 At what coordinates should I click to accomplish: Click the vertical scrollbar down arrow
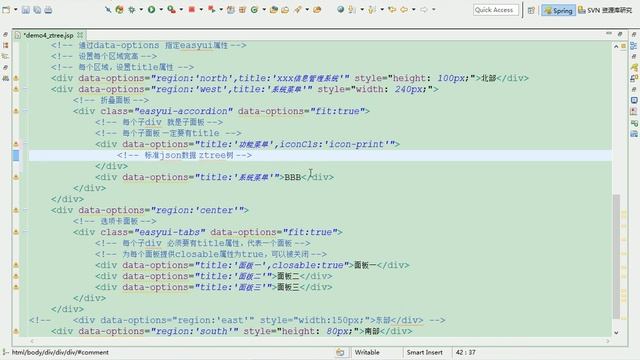(616, 333)
